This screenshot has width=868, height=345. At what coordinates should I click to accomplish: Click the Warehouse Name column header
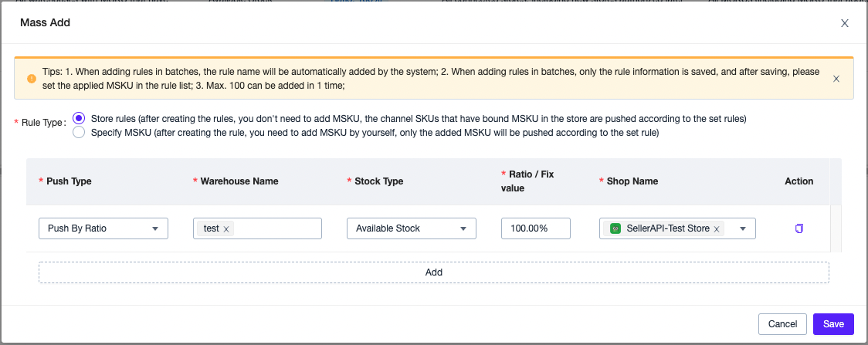(239, 181)
